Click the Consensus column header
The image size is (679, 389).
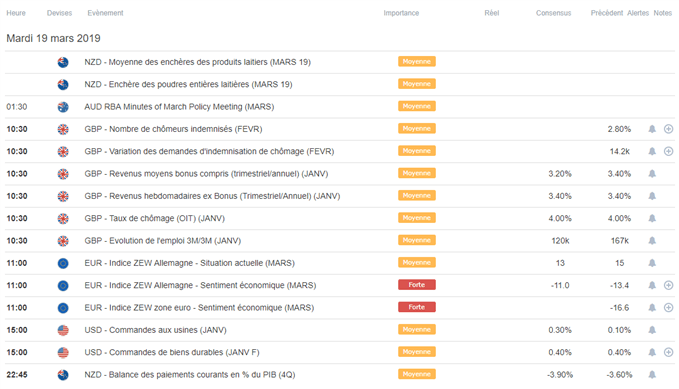[x=553, y=13]
